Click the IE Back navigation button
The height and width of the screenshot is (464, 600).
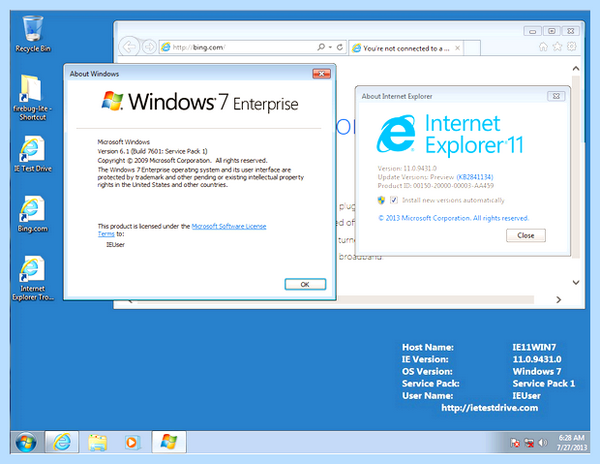coord(129,47)
